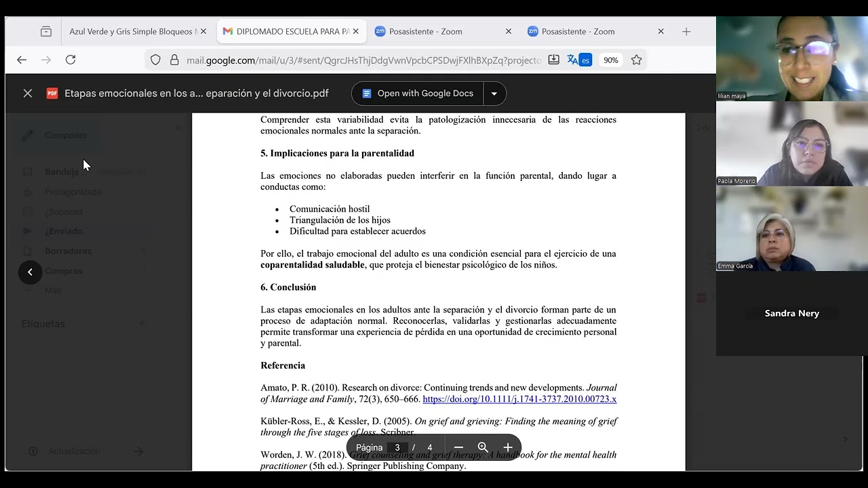Click the total pages number 4
Image resolution: width=868 pixels, height=488 pixels.
[x=429, y=447]
